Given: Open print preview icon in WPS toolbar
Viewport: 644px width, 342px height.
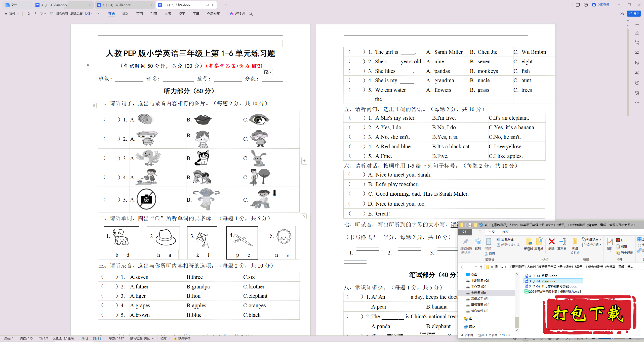Looking at the screenshot, I should click(x=34, y=14).
